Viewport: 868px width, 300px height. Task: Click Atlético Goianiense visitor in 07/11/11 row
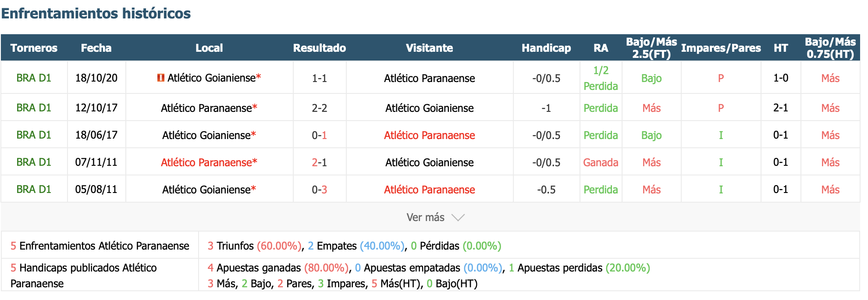(429, 162)
